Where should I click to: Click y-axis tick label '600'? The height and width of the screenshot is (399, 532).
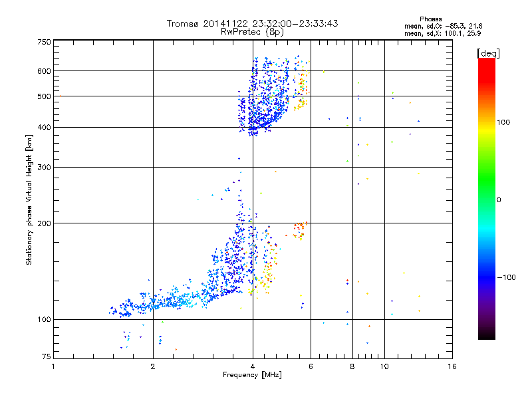tap(44, 71)
